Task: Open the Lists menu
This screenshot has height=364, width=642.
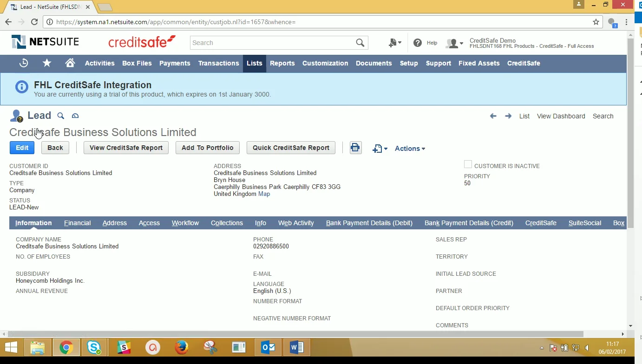Action: (x=255, y=63)
